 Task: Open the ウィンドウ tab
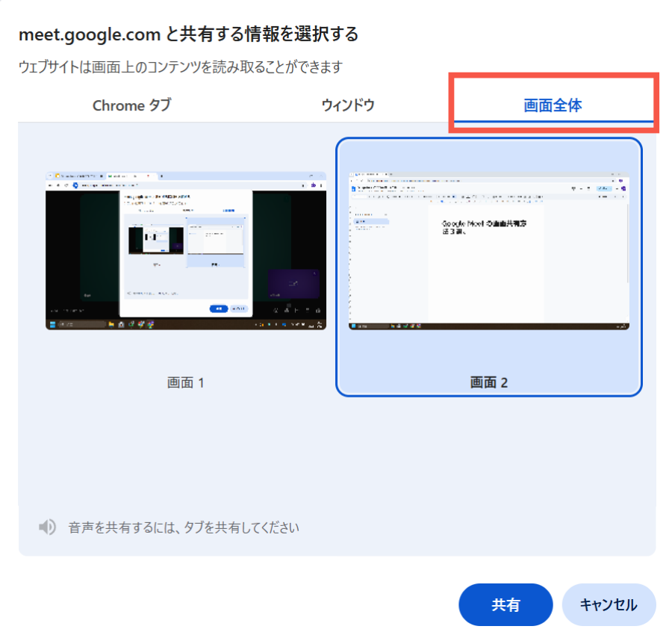click(348, 105)
